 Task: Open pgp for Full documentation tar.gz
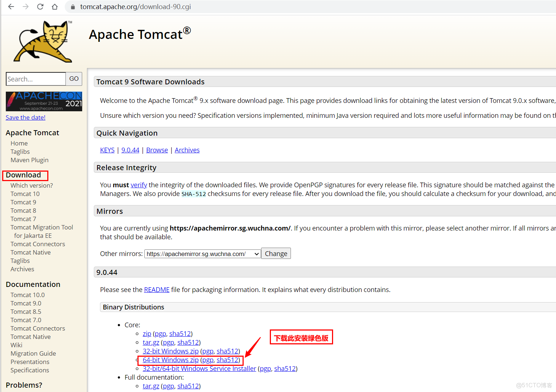(168, 386)
